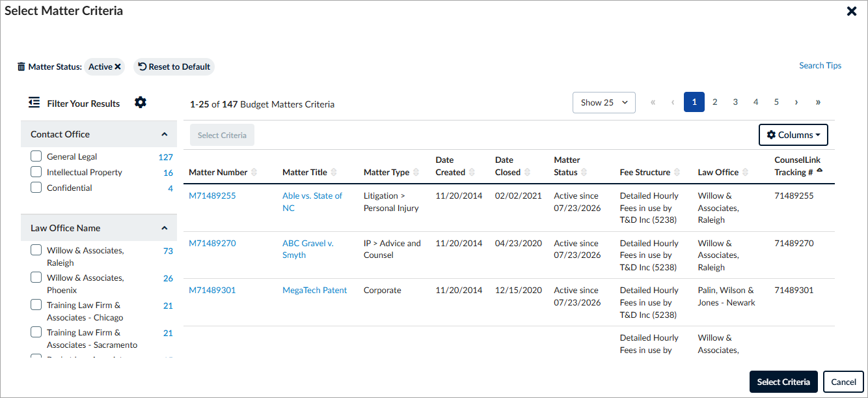Tick the Intellectual Property checkbox
Image resolution: width=868 pixels, height=398 pixels.
36,172
